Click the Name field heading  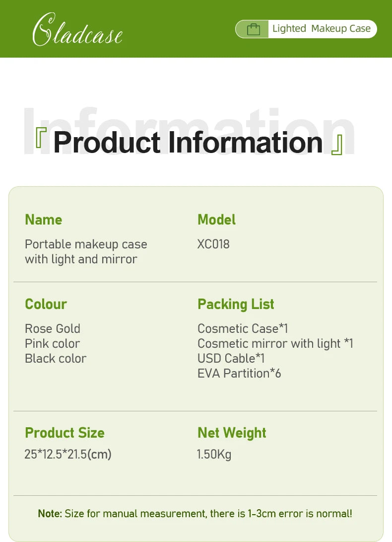point(44,220)
